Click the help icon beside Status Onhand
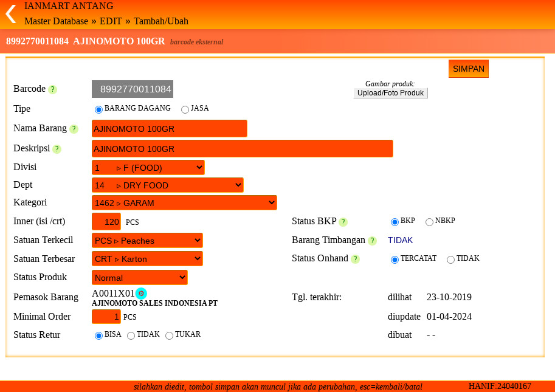 tap(355, 259)
